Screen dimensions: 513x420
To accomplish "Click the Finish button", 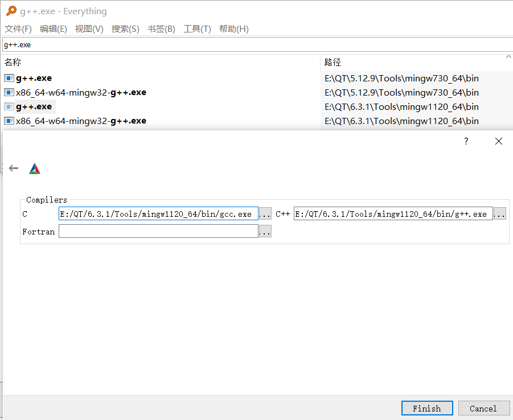I will [x=427, y=408].
